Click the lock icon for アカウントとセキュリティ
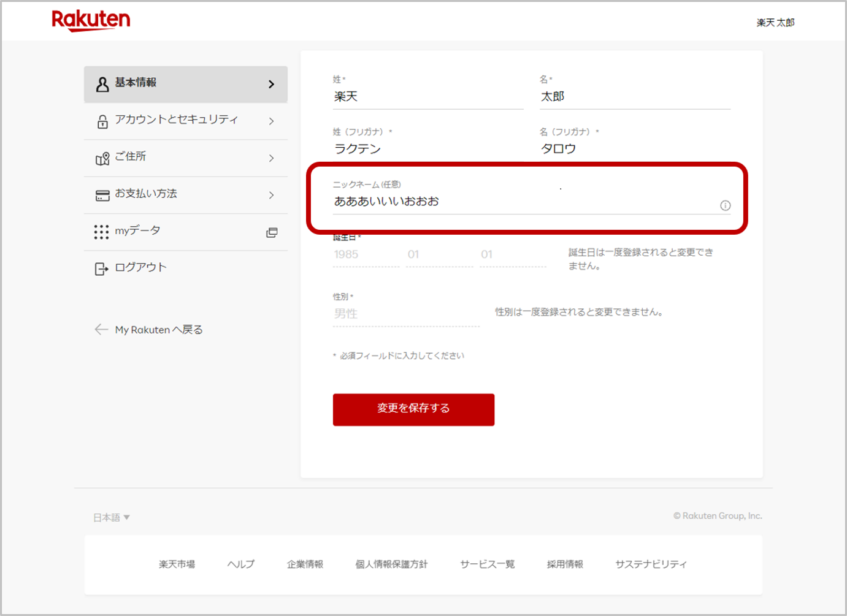Screen dimensions: 847x616 click(x=102, y=121)
